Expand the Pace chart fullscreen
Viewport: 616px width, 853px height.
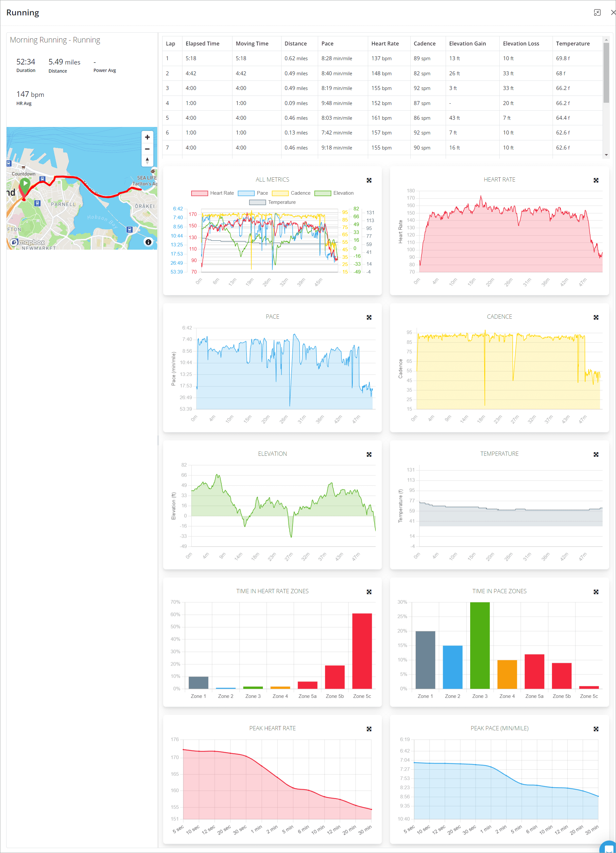pos(369,317)
